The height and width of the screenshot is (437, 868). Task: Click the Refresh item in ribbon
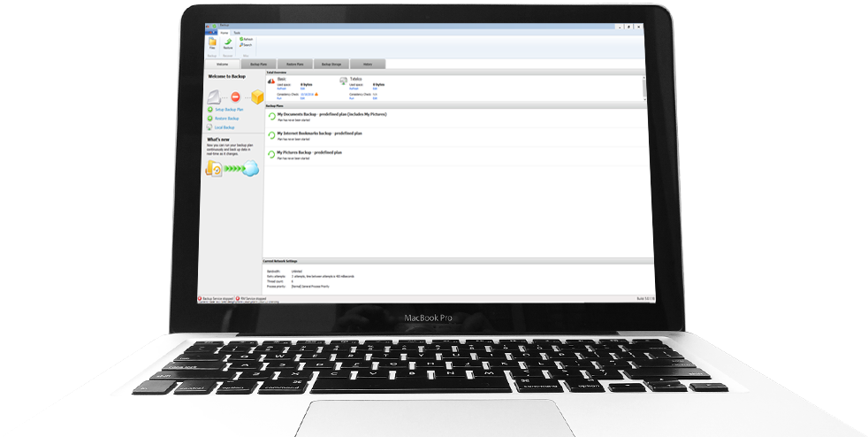pyautogui.click(x=247, y=39)
